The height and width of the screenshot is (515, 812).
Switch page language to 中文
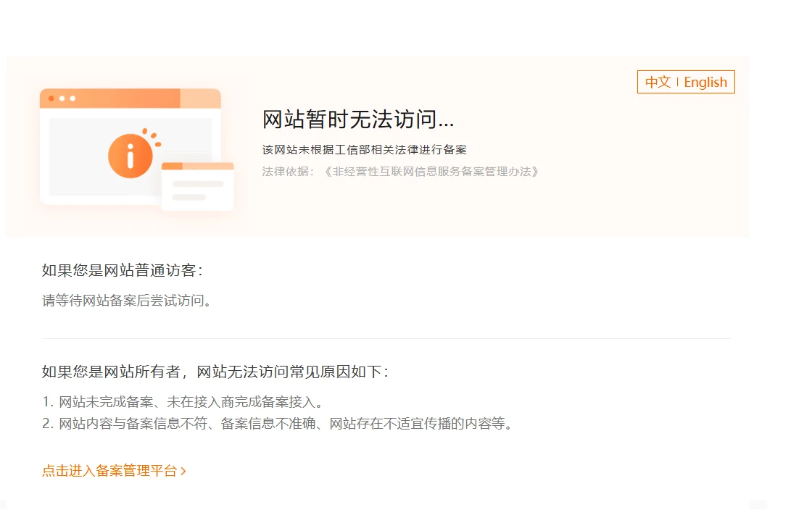658,83
